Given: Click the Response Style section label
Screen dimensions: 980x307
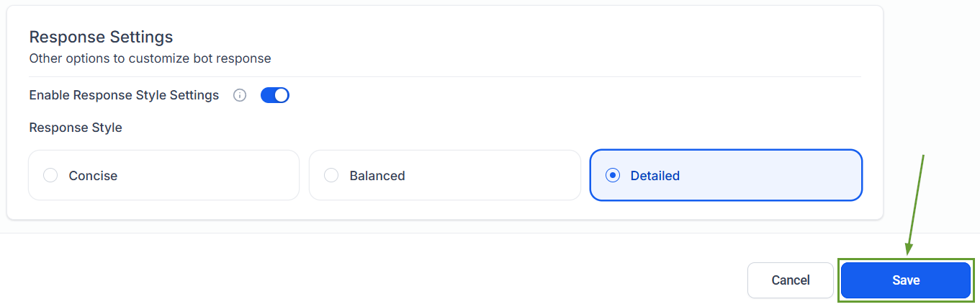Looking at the screenshot, I should 76,128.
